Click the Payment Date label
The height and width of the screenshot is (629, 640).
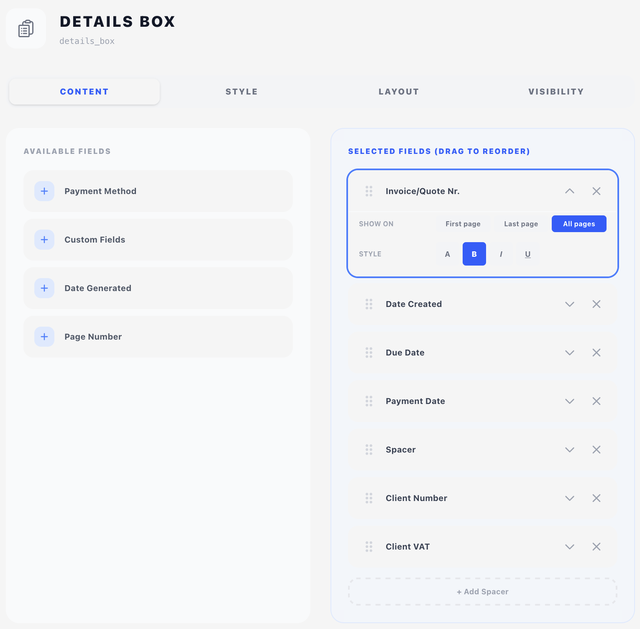(x=415, y=401)
